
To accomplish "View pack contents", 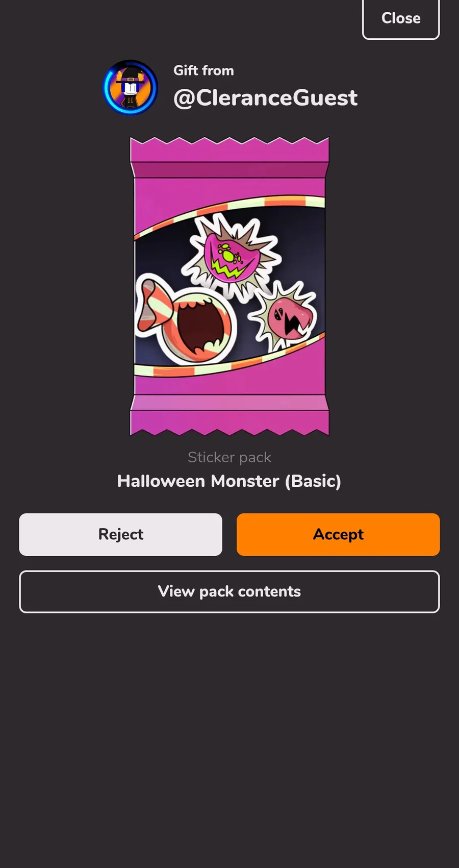I will 229,591.
